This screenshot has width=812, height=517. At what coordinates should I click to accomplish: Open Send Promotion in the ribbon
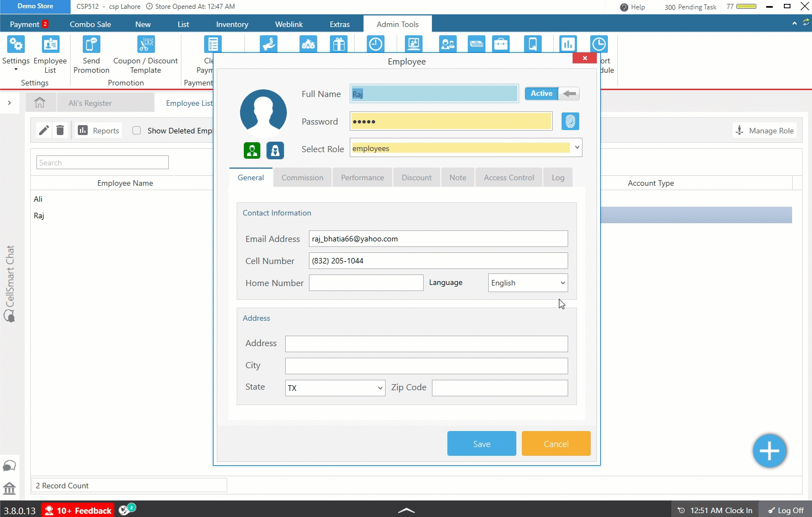[x=91, y=55]
